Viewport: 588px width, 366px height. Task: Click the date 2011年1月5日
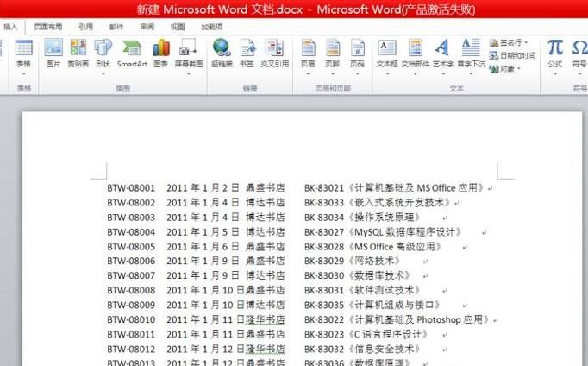click(x=203, y=232)
